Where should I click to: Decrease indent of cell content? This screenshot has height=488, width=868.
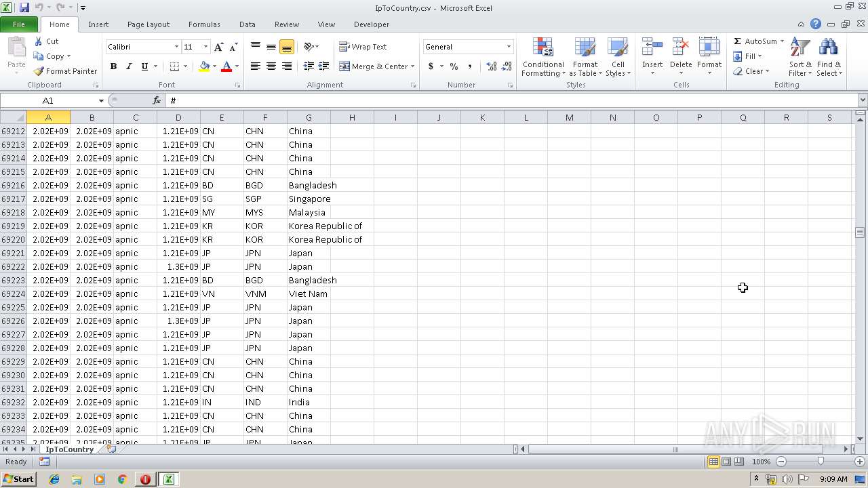[x=309, y=66]
